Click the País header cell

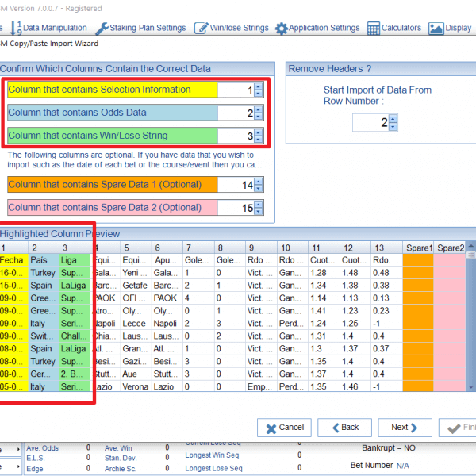coord(44,260)
